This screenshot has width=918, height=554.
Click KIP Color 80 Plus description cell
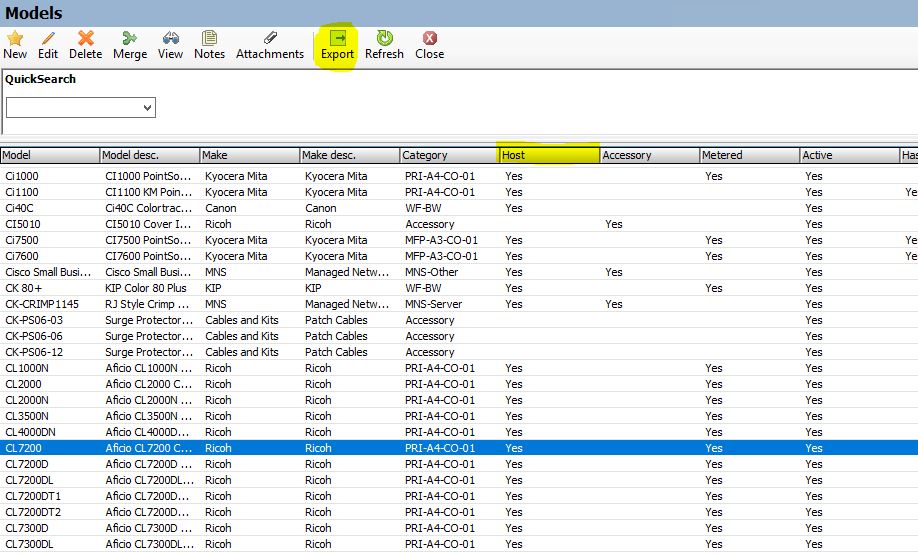click(x=146, y=288)
